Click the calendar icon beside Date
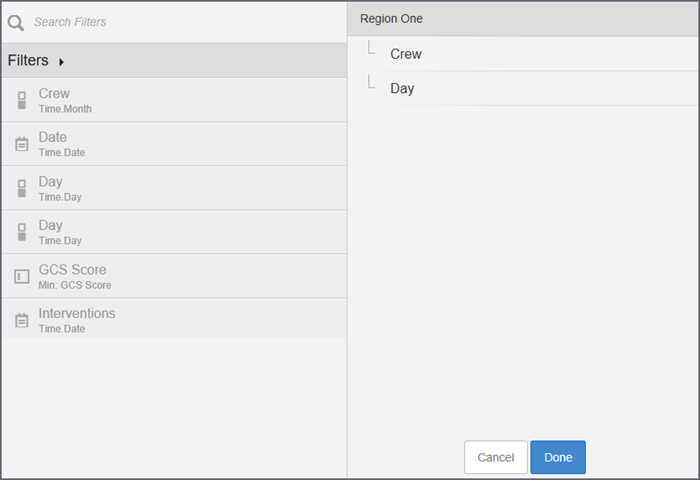Image resolution: width=700 pixels, height=480 pixels. pos(21,144)
